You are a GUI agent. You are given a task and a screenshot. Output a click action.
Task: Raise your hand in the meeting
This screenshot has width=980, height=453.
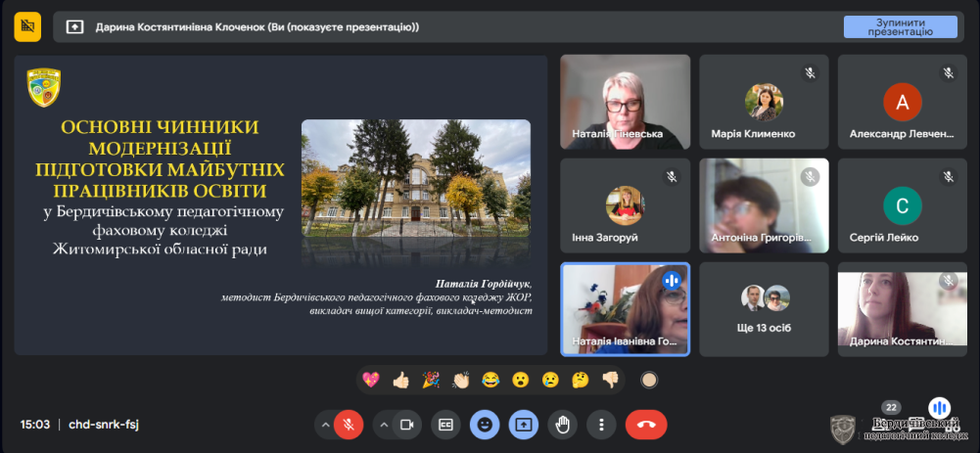(x=563, y=424)
